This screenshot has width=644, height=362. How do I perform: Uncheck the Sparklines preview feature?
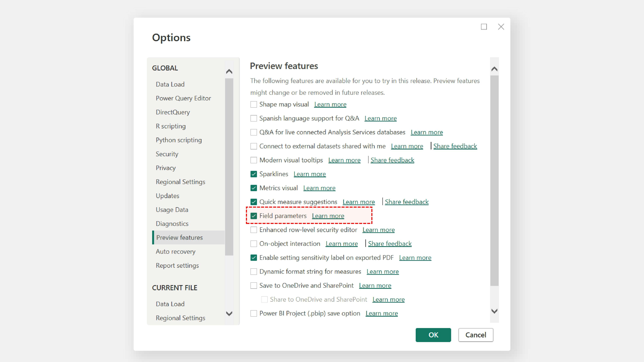click(x=254, y=174)
